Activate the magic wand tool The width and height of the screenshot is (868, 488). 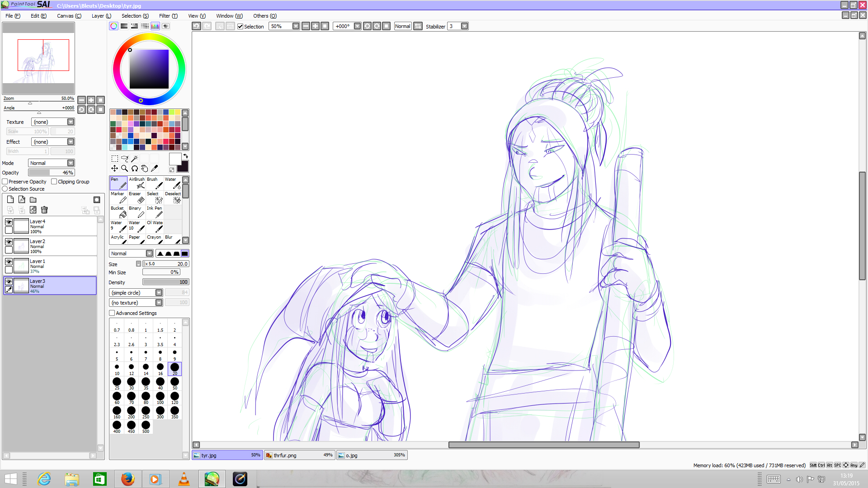click(x=134, y=159)
